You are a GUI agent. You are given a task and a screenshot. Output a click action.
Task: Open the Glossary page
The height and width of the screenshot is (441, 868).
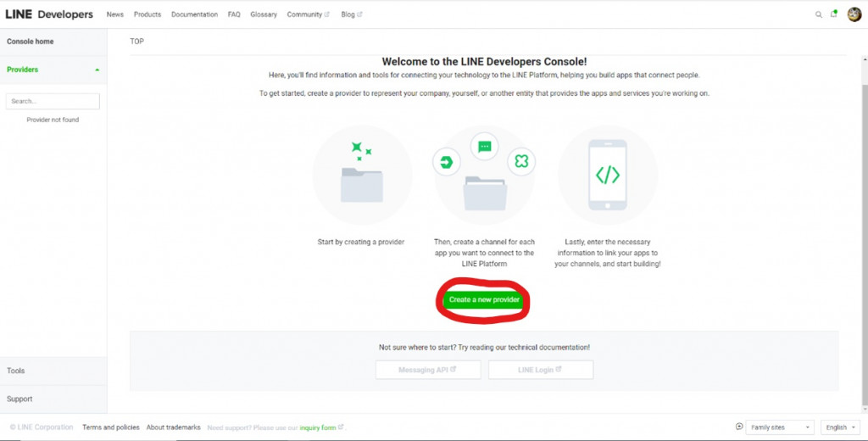[x=264, y=14]
